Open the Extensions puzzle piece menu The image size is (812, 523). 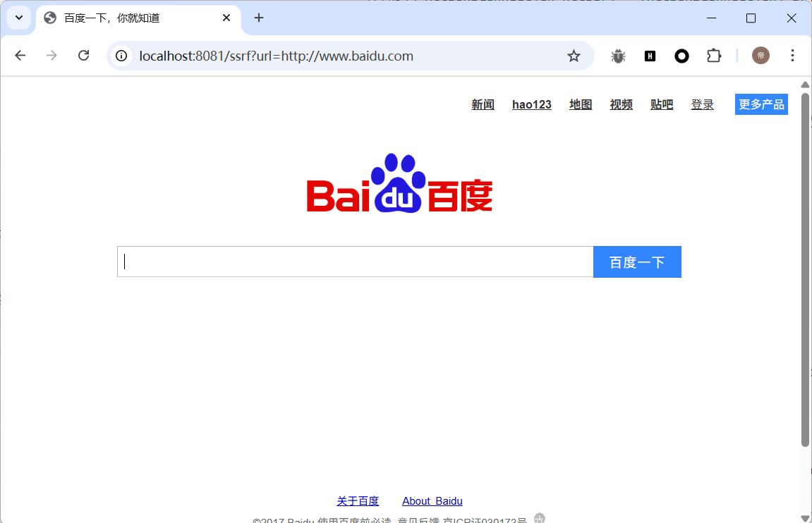click(x=714, y=56)
